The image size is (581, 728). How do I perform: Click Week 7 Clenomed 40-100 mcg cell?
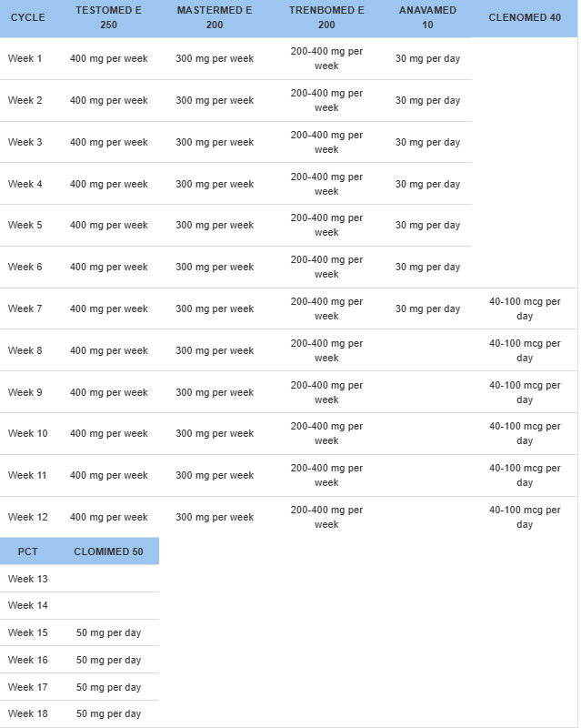pyautogui.click(x=525, y=309)
